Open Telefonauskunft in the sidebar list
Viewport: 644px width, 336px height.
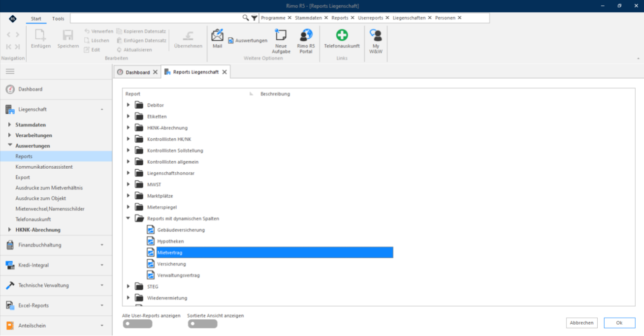(33, 219)
